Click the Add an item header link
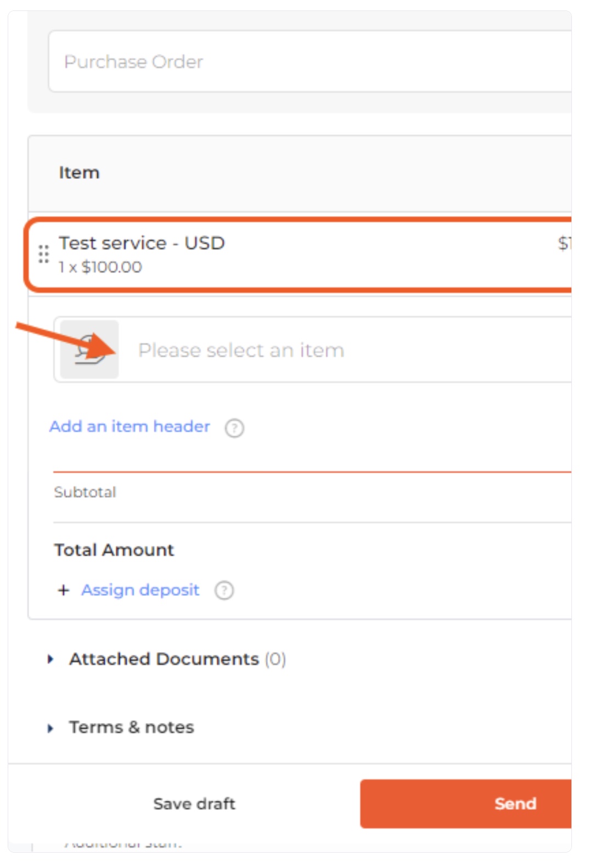 click(130, 426)
